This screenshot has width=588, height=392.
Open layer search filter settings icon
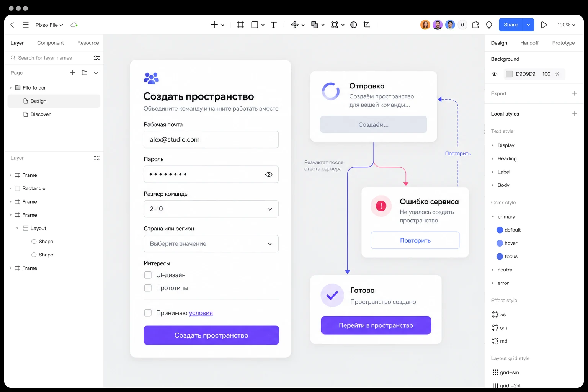[96, 58]
